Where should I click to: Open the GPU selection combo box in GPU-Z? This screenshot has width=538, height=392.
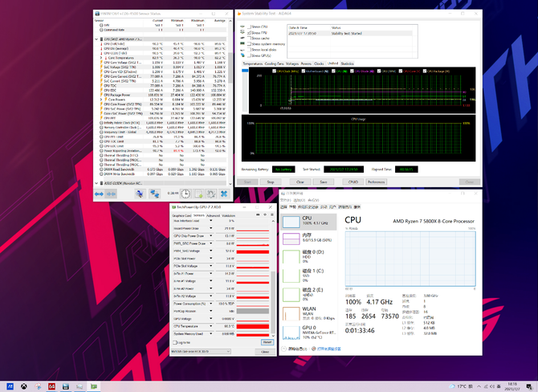click(x=201, y=352)
